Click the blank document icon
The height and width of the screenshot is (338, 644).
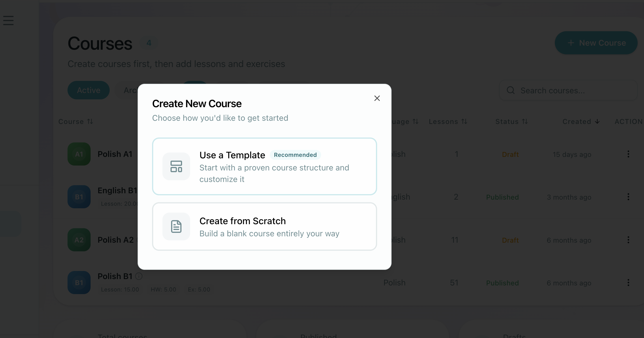pos(176,226)
